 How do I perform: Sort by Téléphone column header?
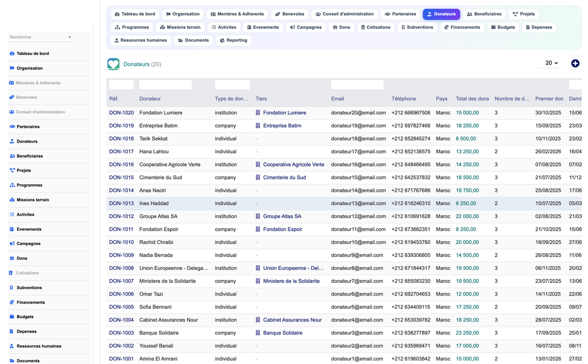pyautogui.click(x=404, y=99)
